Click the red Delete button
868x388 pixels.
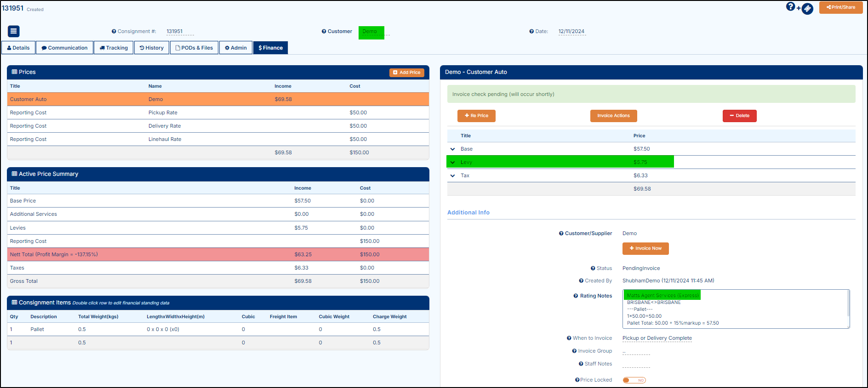pos(739,116)
